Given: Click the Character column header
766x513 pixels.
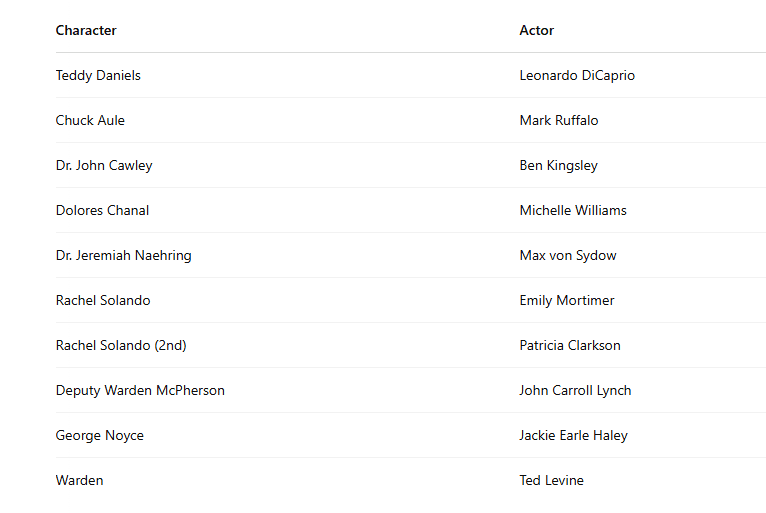Looking at the screenshot, I should pyautogui.click(x=86, y=30).
